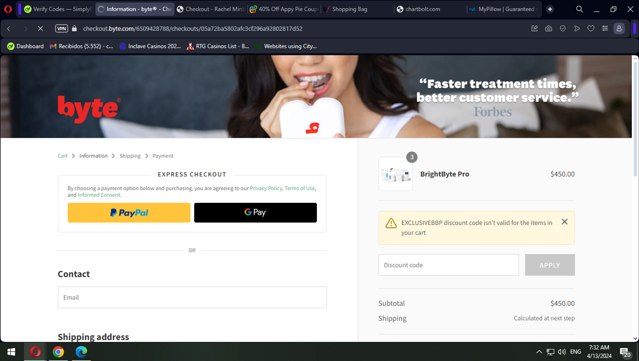Click the Opera icon in the taskbar

(35, 352)
